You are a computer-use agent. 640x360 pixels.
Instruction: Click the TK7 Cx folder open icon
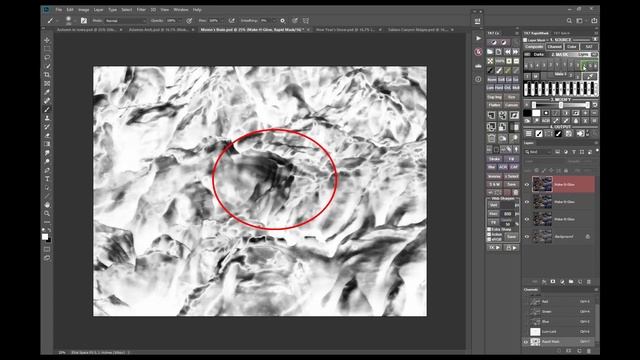click(490, 52)
